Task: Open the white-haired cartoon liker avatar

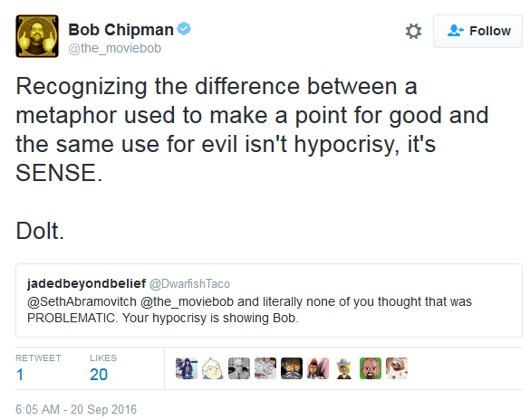Action: pos(213,368)
